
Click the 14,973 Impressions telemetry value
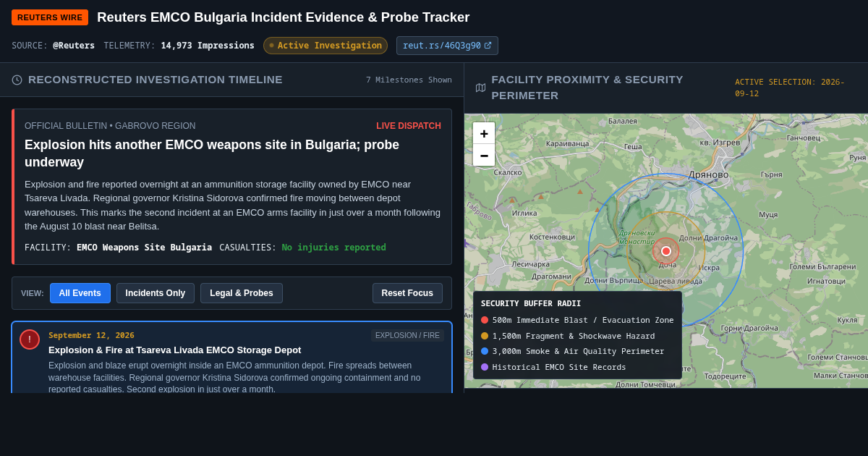tap(208, 46)
